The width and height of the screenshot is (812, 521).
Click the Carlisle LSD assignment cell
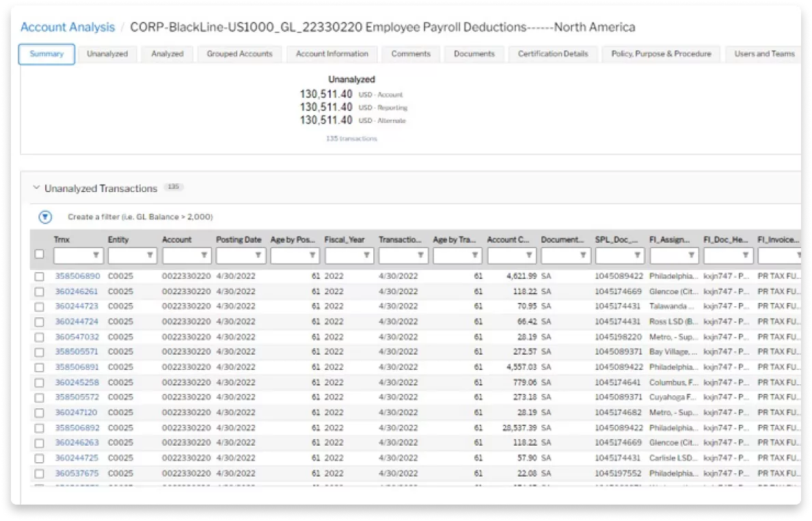tap(674, 458)
